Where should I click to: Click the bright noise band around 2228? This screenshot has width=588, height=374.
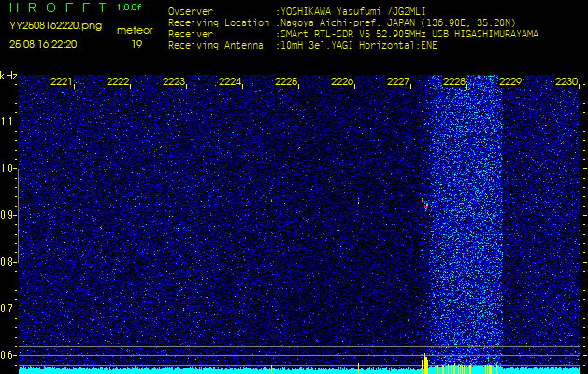tap(466, 220)
